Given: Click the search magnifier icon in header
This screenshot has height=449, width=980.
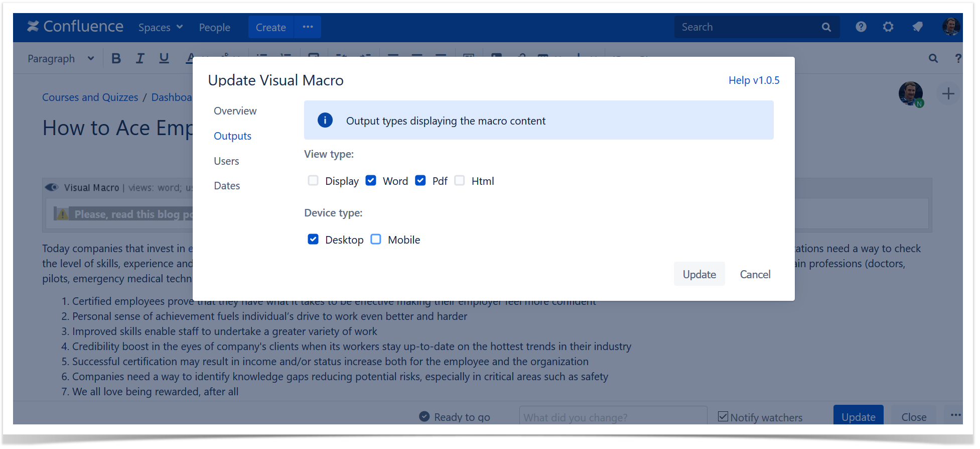Looking at the screenshot, I should 826,27.
